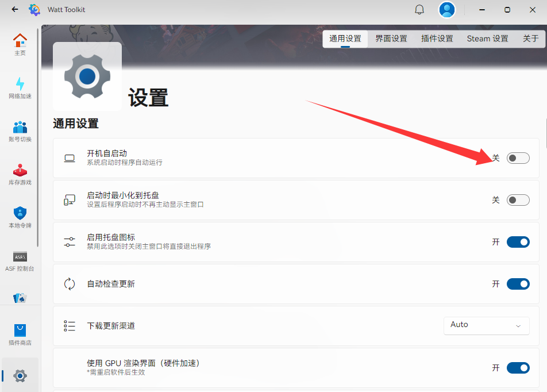Click the Watt Toolkit app logo
Image resolution: width=547 pixels, height=392 pixels.
(34, 10)
